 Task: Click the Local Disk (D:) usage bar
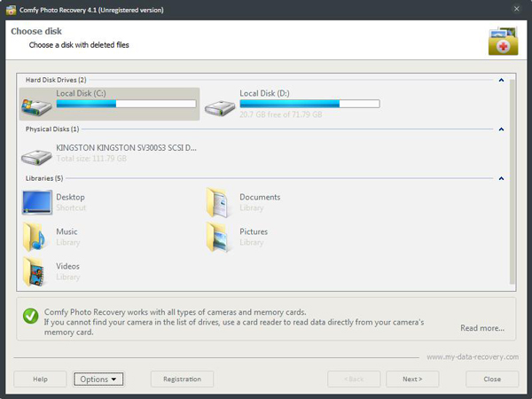[309, 104]
